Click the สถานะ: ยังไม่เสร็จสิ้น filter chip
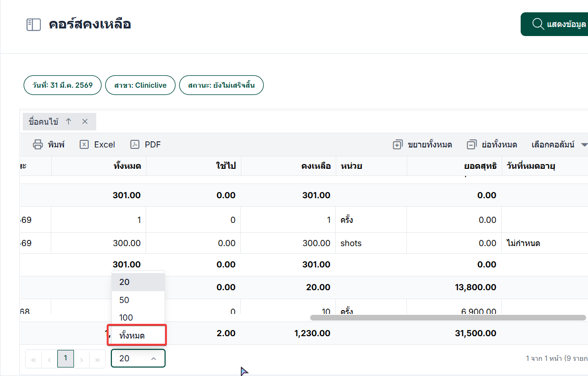This screenshot has height=376, width=588. (x=221, y=85)
